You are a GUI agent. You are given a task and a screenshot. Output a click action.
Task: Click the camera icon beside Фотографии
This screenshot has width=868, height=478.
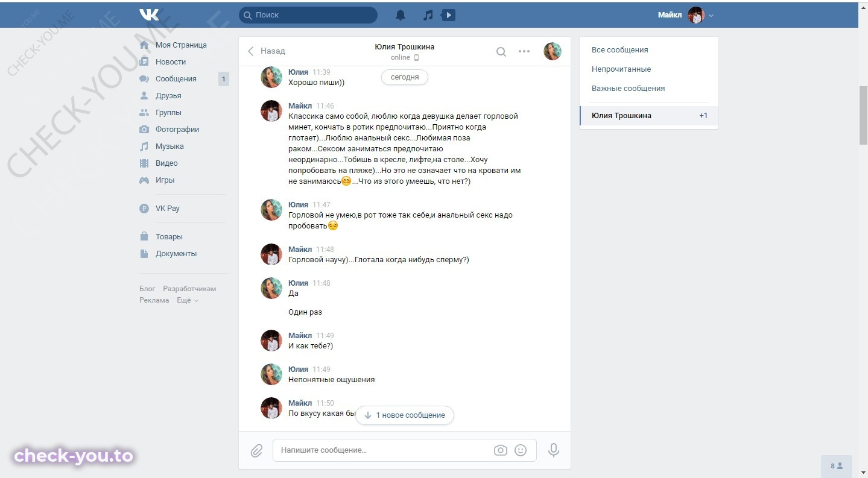tap(144, 130)
